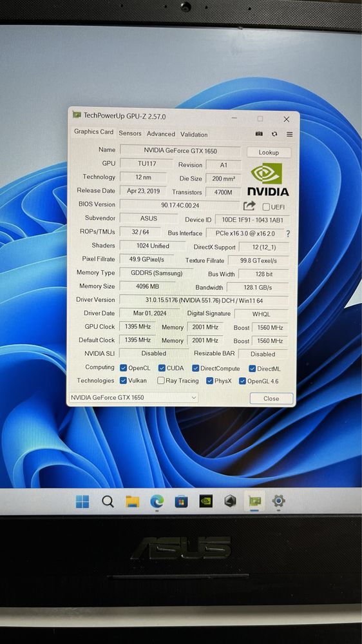This screenshot has width=362, height=644.
Task: Switch to the Graphics Card tab
Action: click(93, 132)
